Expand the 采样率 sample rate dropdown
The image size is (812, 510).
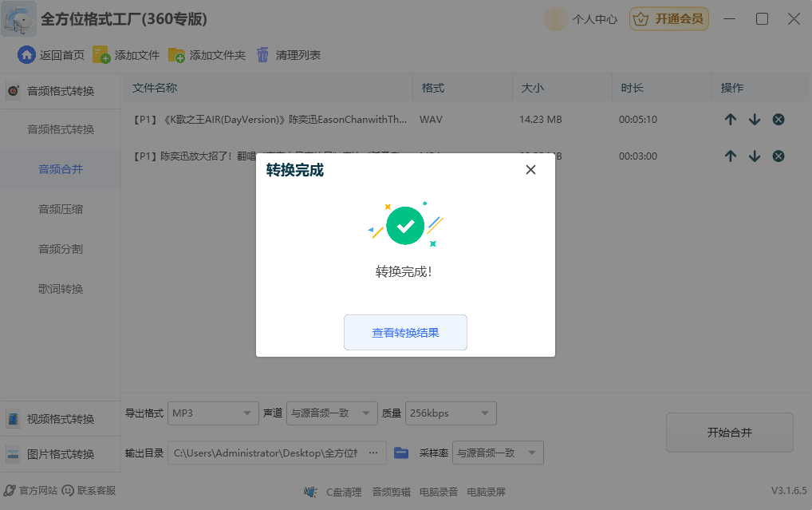(496, 452)
